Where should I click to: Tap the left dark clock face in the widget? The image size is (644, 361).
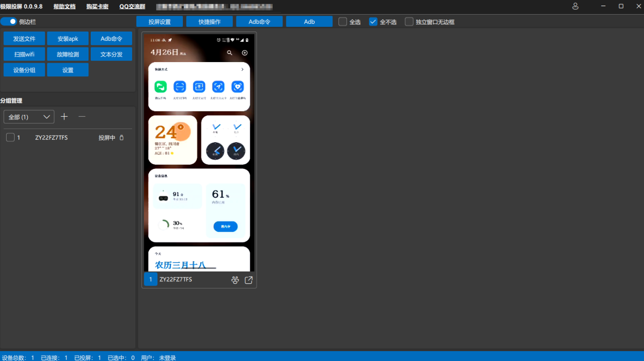pyautogui.click(x=215, y=151)
